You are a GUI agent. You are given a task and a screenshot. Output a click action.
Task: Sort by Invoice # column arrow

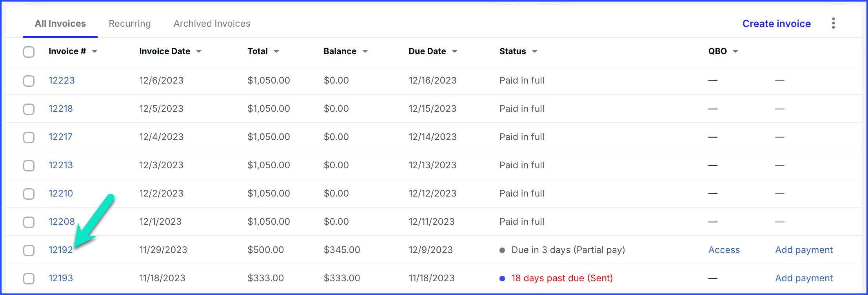[x=94, y=51]
